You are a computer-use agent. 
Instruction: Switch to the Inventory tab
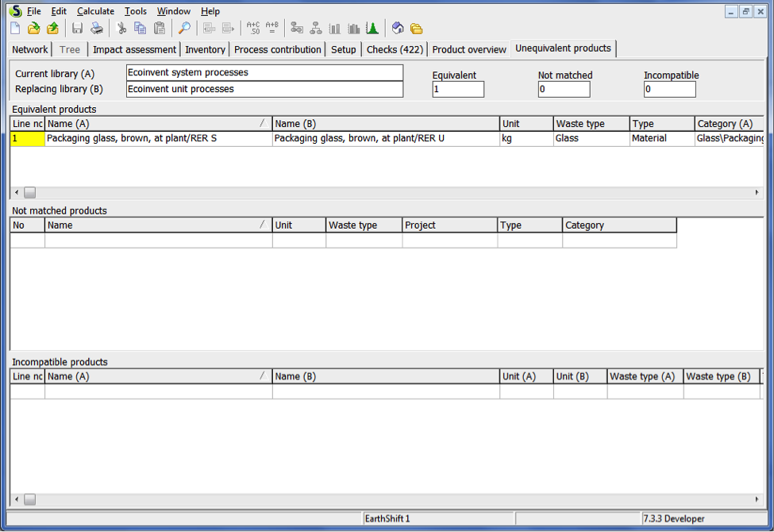(205, 49)
